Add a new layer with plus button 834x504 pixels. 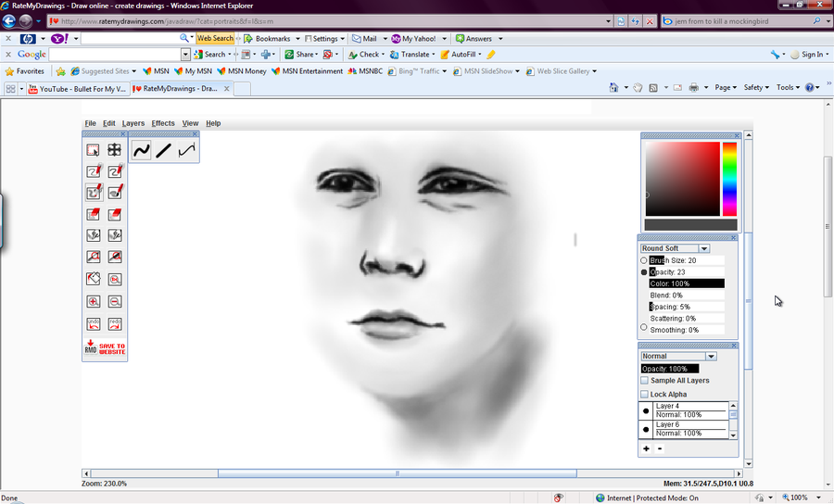pyautogui.click(x=646, y=448)
